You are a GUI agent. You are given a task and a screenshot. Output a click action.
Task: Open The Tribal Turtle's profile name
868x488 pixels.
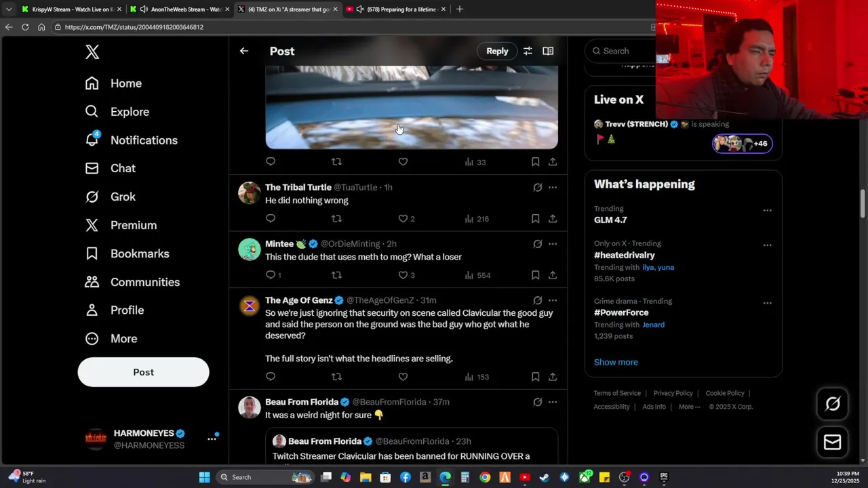(x=298, y=187)
